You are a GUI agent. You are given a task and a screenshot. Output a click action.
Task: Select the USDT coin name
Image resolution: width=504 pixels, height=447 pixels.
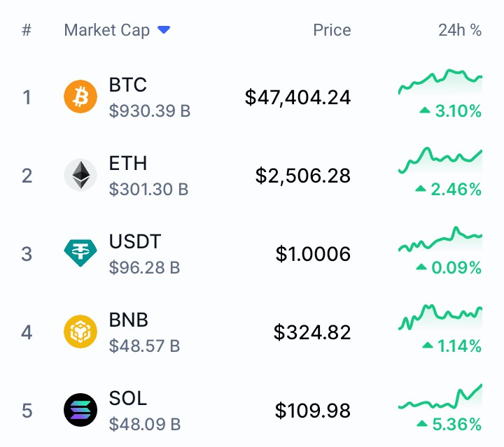(135, 241)
